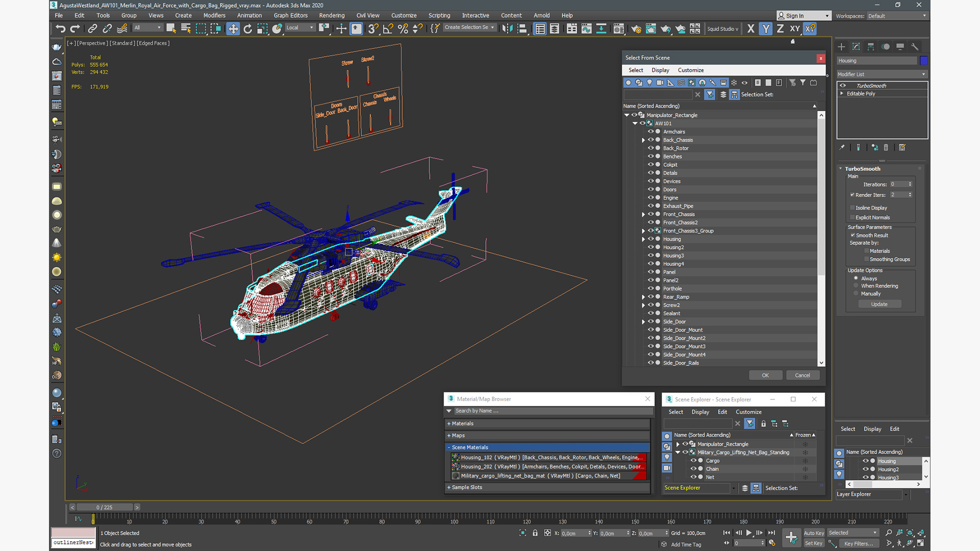The image size is (980, 551).
Task: Open the Utilities wrench panel tab
Action: coord(915,46)
